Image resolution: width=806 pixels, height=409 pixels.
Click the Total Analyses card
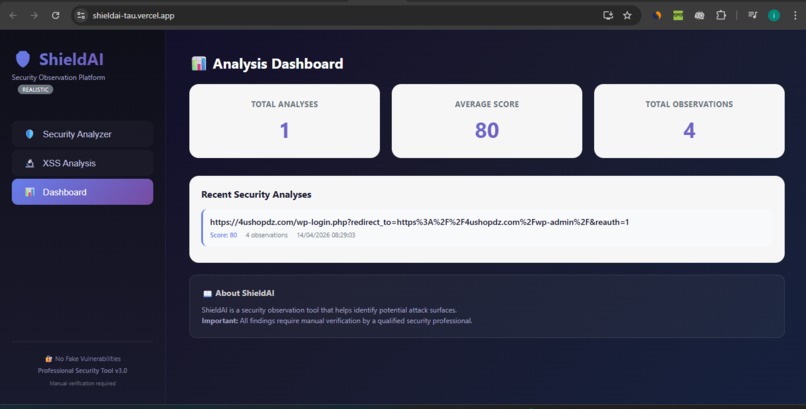point(284,121)
